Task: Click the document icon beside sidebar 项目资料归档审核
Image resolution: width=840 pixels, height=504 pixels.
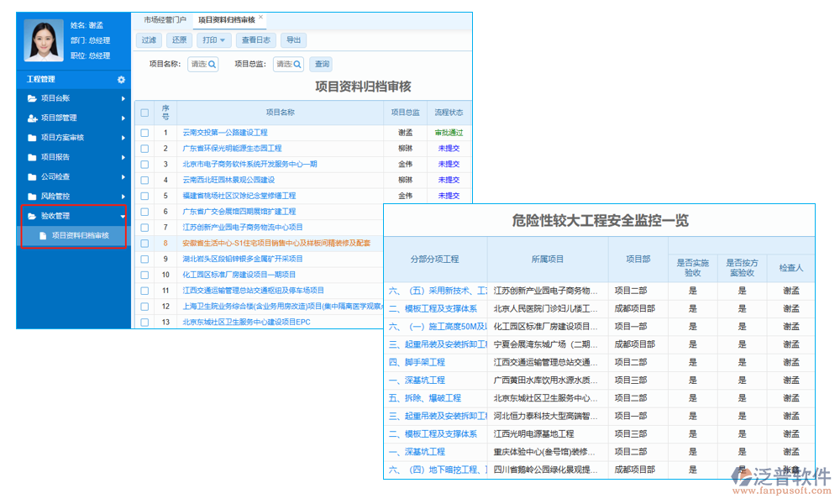Action: click(44, 236)
